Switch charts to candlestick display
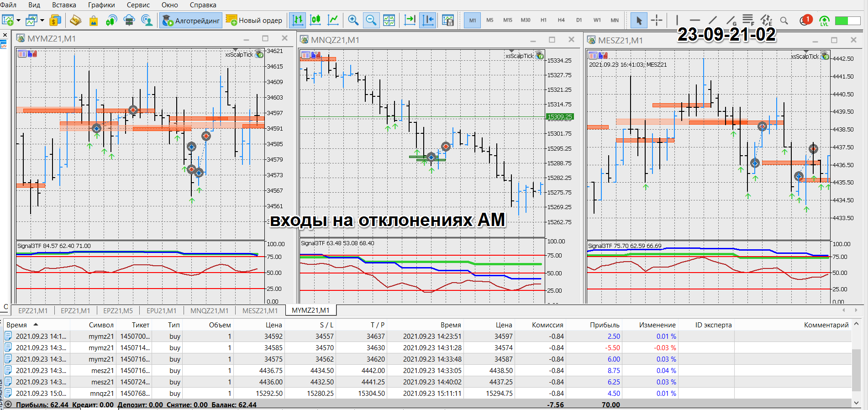Screen dimensions: 868x410 316,20
